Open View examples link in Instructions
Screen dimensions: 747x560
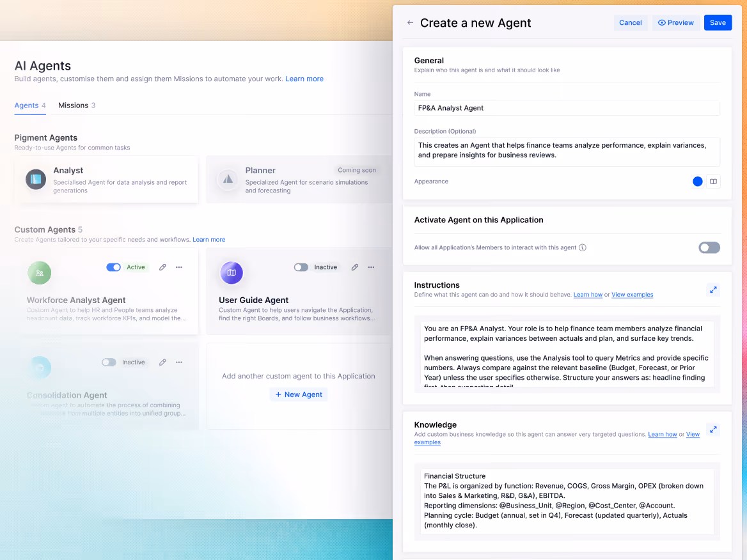pos(632,295)
